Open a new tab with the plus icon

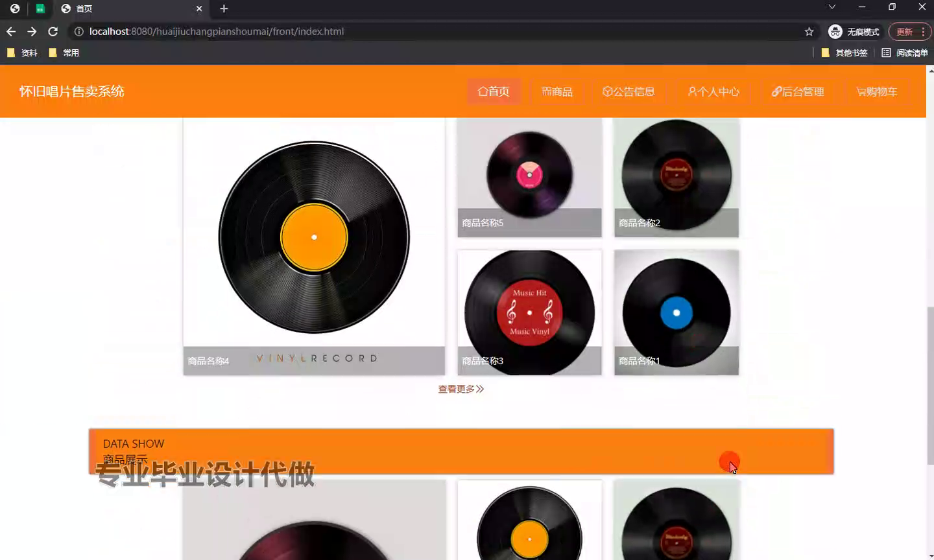click(224, 8)
